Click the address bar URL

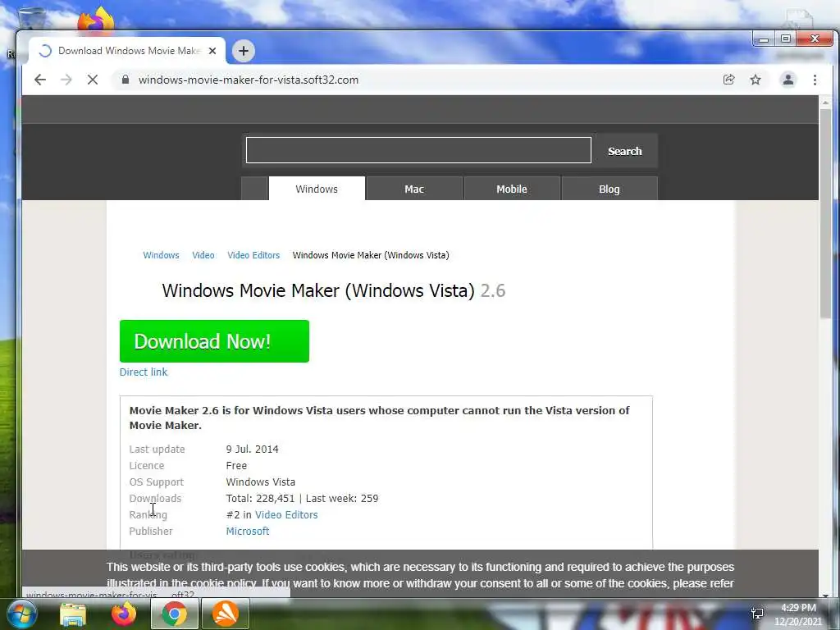click(248, 80)
